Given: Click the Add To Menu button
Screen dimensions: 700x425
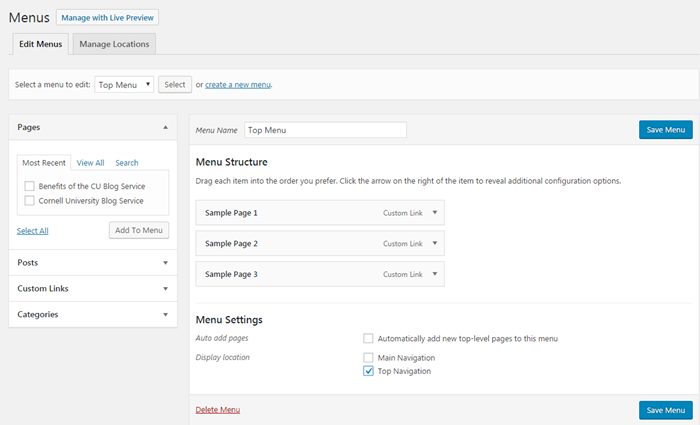Looking at the screenshot, I should 139,230.
